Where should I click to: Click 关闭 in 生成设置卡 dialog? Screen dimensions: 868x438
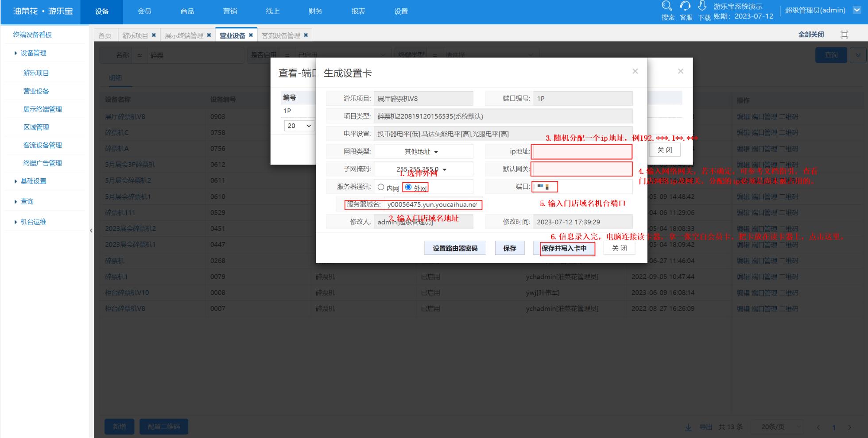coord(619,248)
